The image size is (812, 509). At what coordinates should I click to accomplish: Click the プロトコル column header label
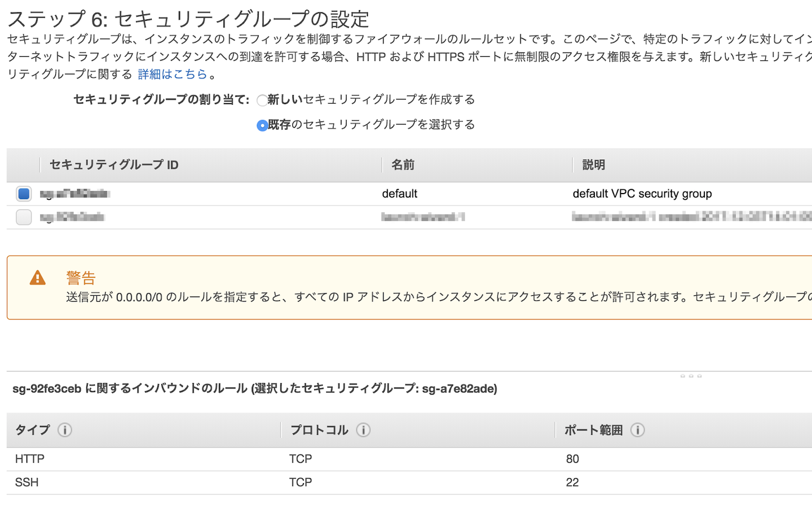pyautogui.click(x=319, y=430)
